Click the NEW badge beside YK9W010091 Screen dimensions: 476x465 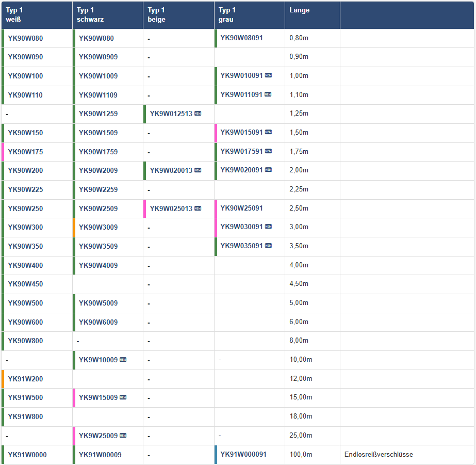268,75
